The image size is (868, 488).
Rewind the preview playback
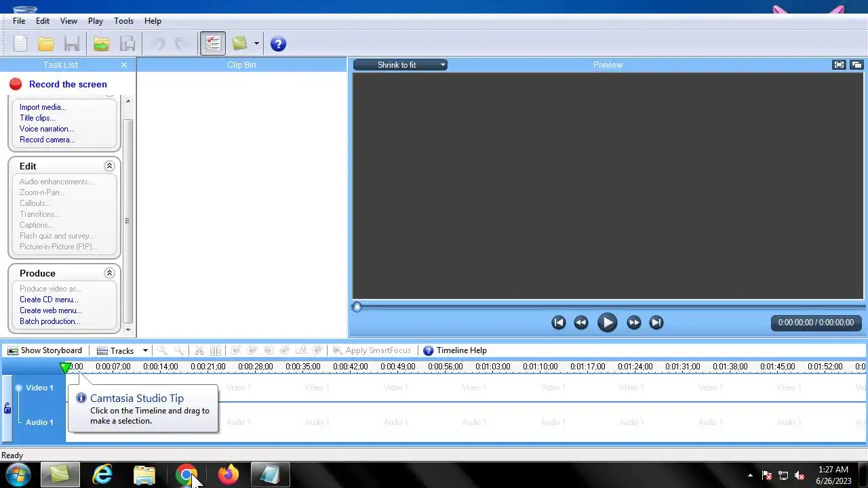pyautogui.click(x=581, y=323)
